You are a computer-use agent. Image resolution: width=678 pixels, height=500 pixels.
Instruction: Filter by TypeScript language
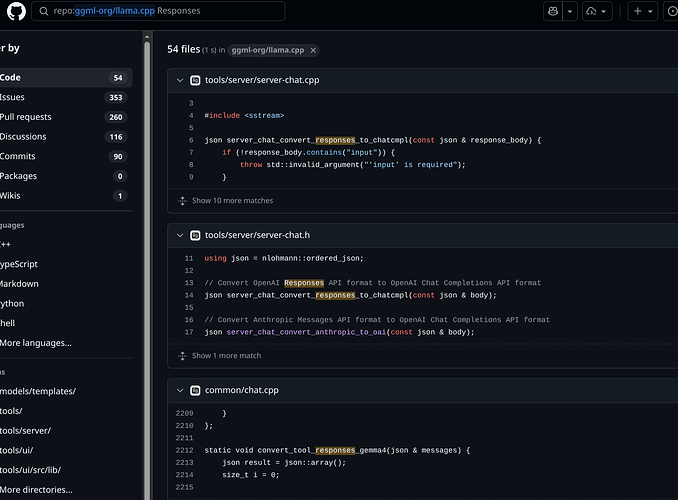19,264
